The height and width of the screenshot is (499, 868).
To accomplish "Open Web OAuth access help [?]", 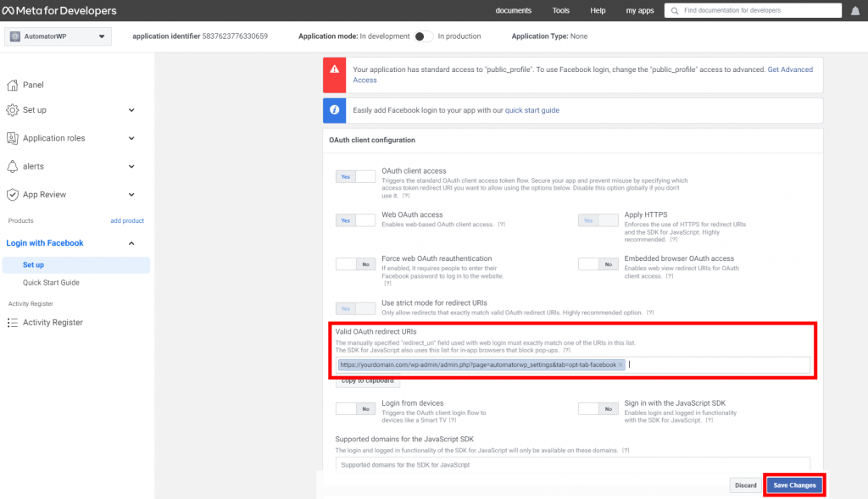I will click(501, 225).
